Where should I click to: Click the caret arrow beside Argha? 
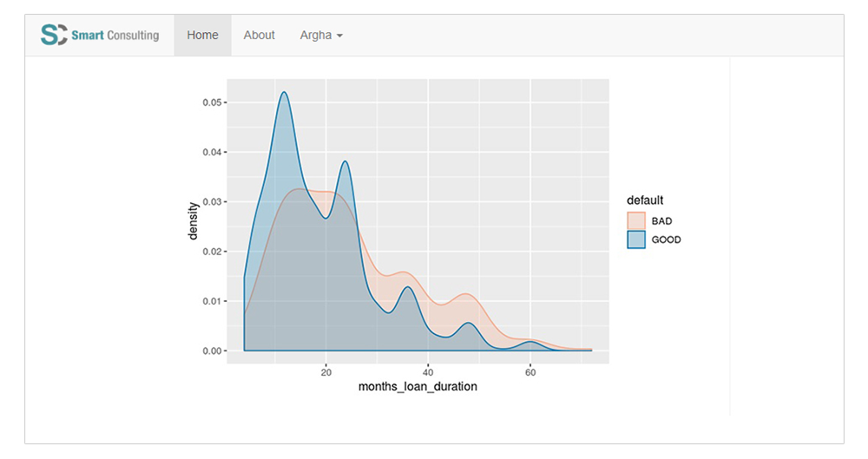coord(340,36)
